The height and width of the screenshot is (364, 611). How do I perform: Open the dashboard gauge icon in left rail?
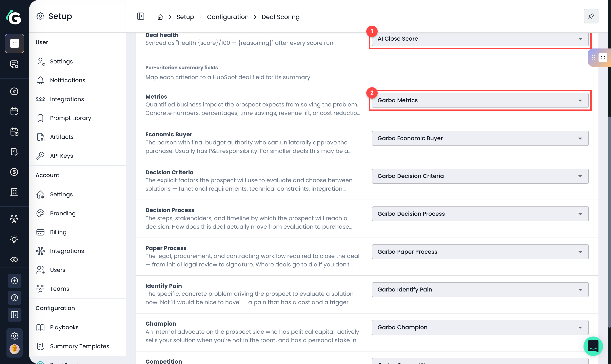click(x=14, y=91)
